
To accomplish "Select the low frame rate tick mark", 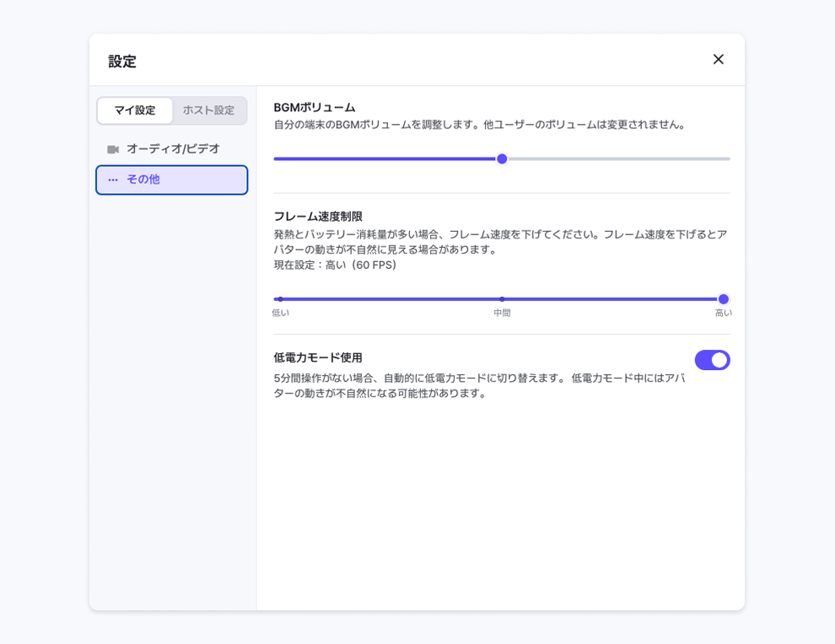I will 280,299.
